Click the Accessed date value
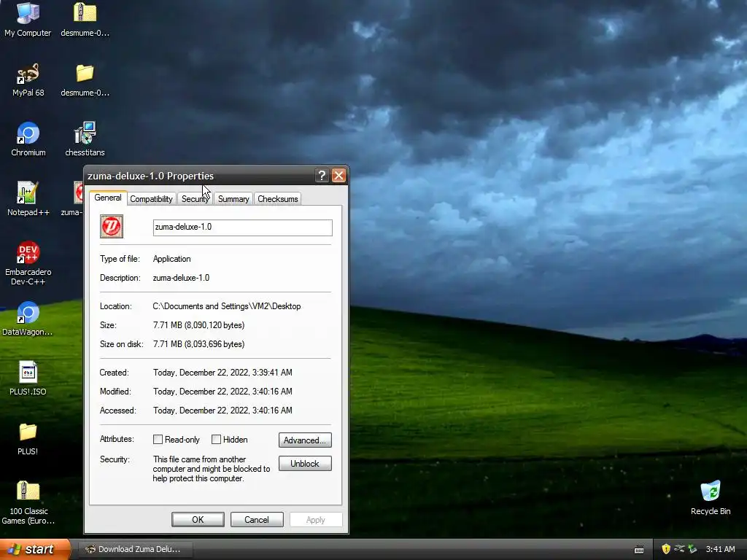Screen dimensions: 747x560 coord(222,411)
